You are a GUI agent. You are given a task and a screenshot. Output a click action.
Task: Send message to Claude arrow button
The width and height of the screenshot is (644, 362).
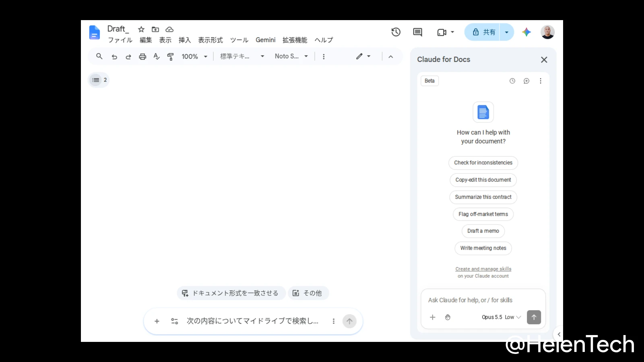534,317
